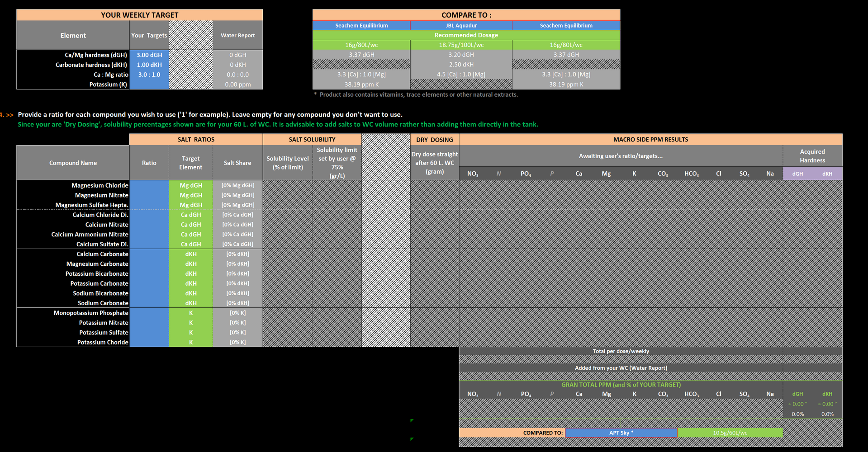This screenshot has width=868, height=452.
Task: Click the dKH target for Potassium Carbonate
Action: click(191, 283)
